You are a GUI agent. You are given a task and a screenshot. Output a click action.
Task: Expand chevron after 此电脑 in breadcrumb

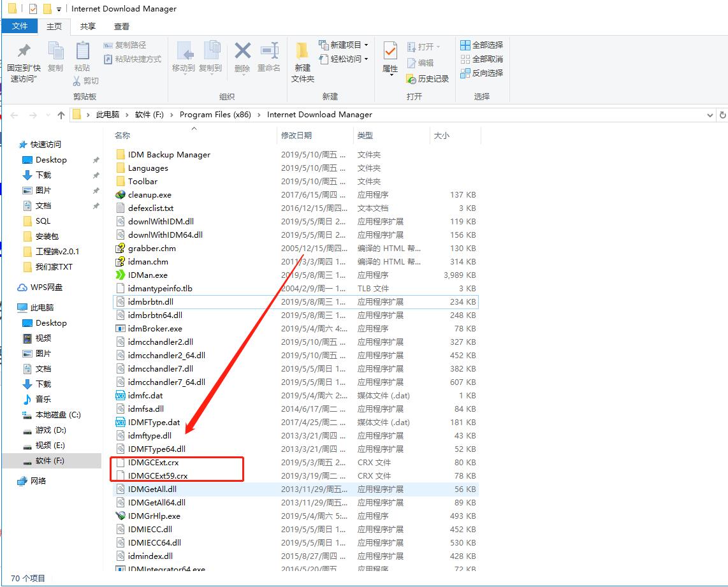point(126,115)
